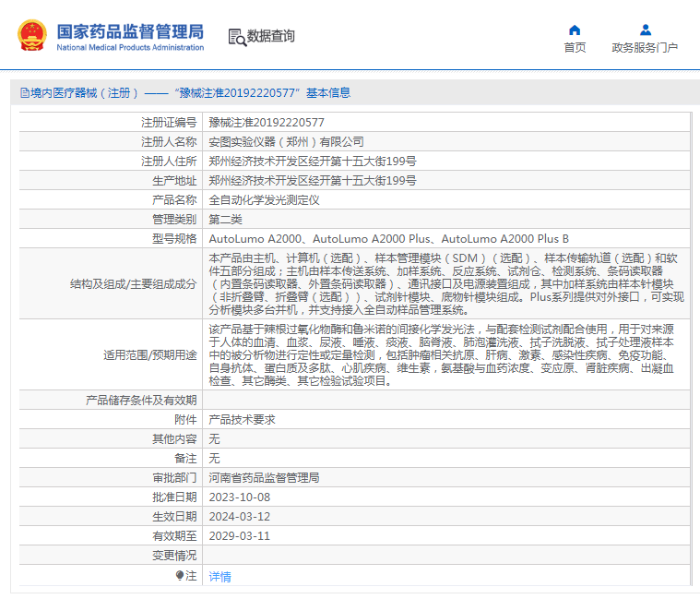Click the 变更情况 label
The width and height of the screenshot is (700, 599).
click(x=174, y=556)
